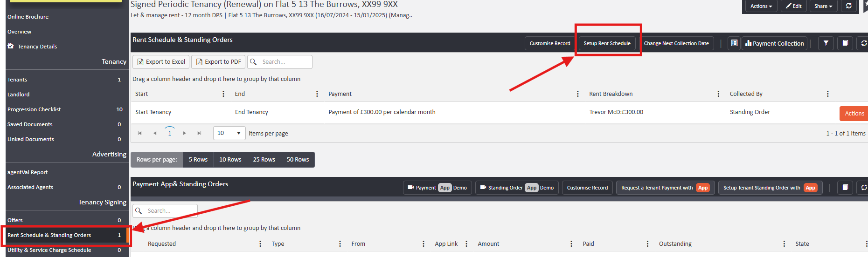868x257 pixels.
Task: Open Tenants in the sidebar
Action: click(17, 80)
